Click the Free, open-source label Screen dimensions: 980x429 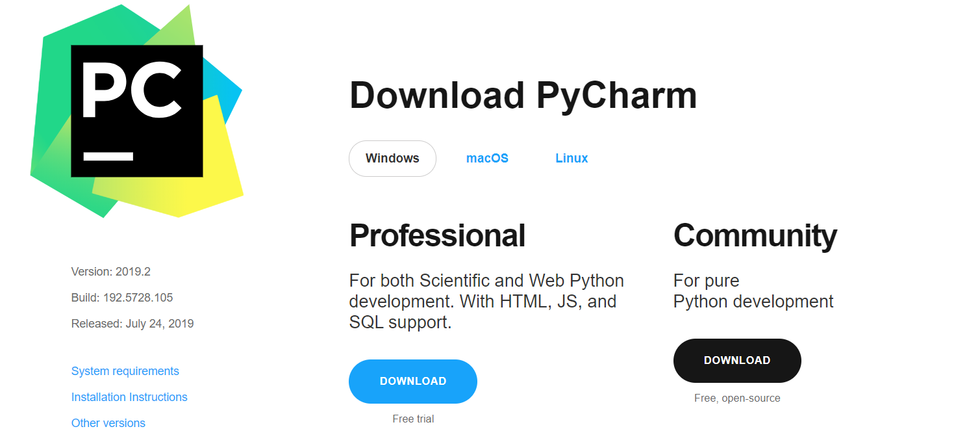(x=737, y=398)
